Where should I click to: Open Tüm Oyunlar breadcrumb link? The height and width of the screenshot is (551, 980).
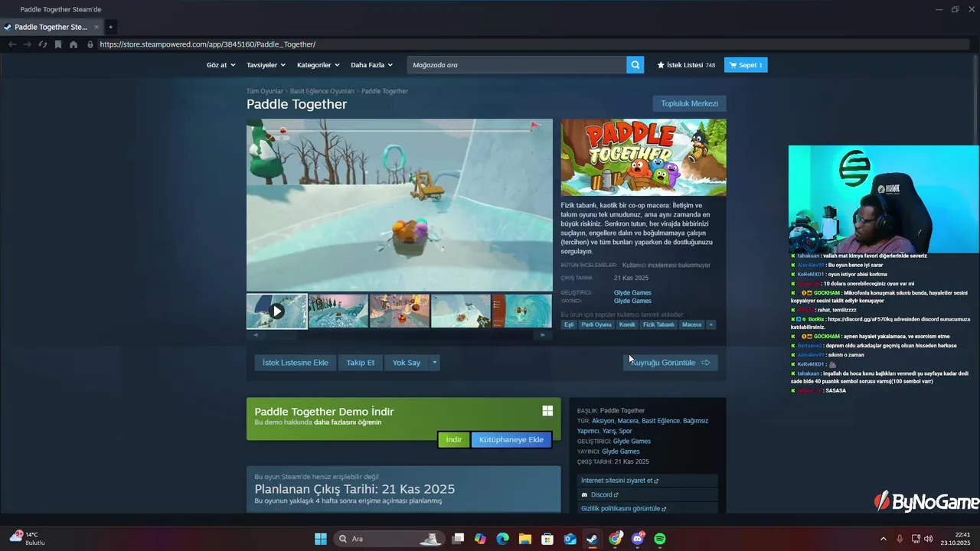click(x=264, y=91)
